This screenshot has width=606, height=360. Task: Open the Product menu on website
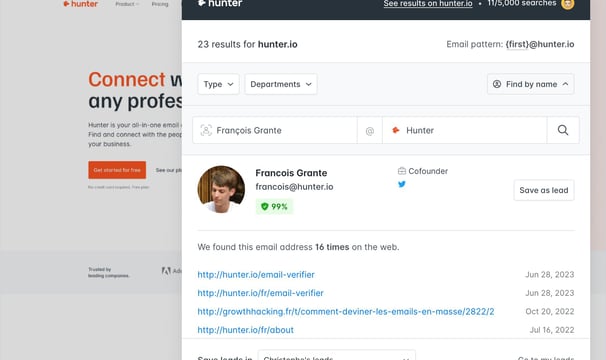pyautogui.click(x=127, y=4)
